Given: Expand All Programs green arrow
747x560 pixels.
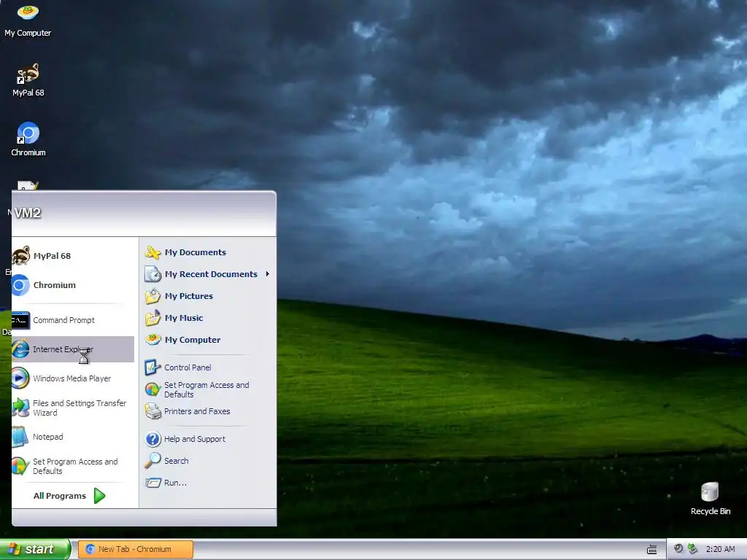Looking at the screenshot, I should click(99, 496).
